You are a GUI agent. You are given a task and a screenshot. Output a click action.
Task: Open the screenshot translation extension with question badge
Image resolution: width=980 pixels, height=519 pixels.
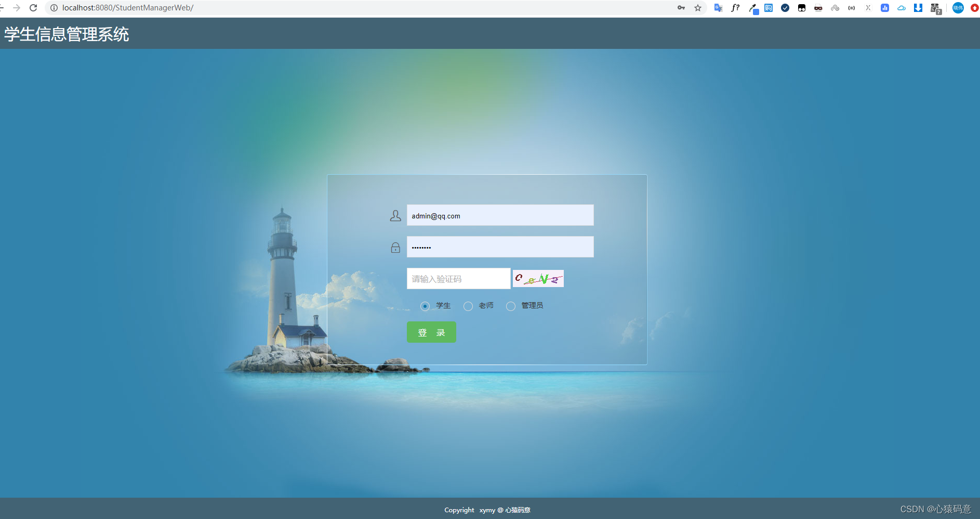935,8
